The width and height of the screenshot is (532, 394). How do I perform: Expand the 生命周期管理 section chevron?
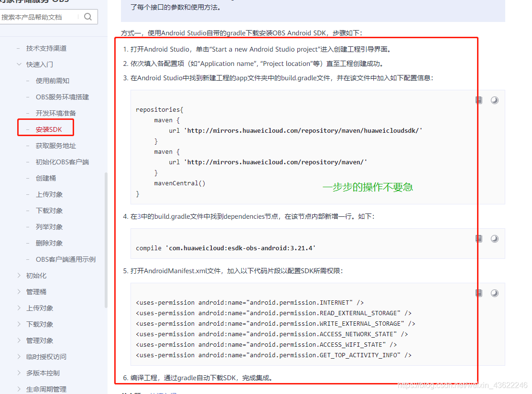[19, 389]
